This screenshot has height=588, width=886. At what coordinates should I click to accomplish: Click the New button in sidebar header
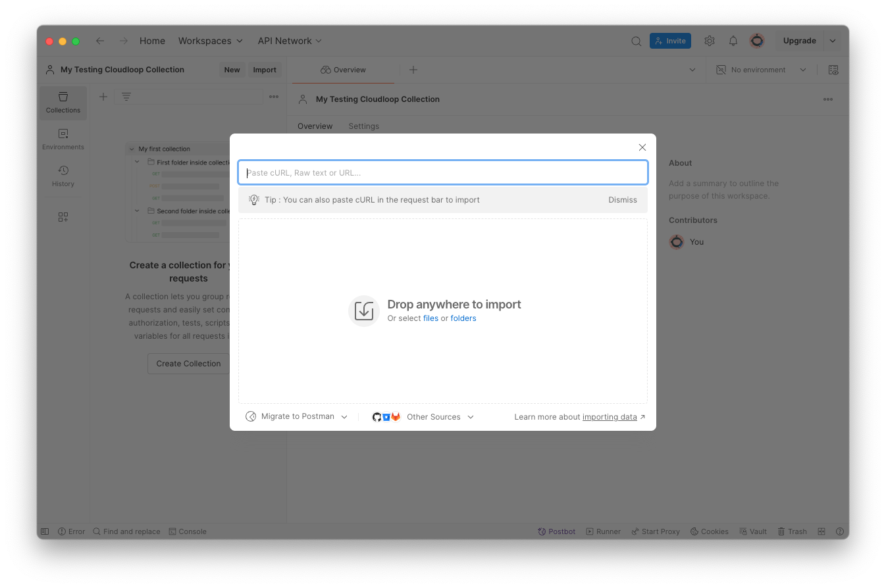pyautogui.click(x=232, y=70)
